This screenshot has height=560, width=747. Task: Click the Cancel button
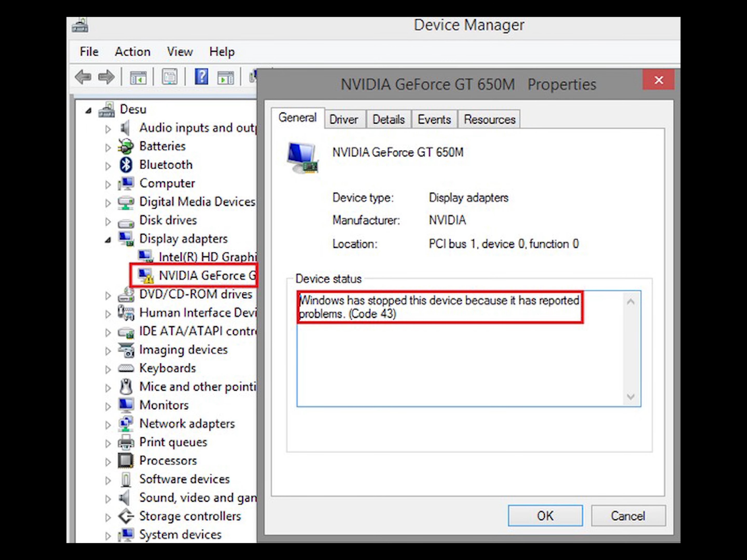coord(628,516)
